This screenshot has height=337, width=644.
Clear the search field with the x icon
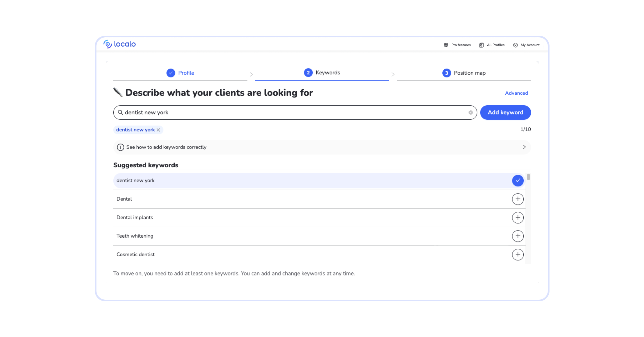coord(471,112)
